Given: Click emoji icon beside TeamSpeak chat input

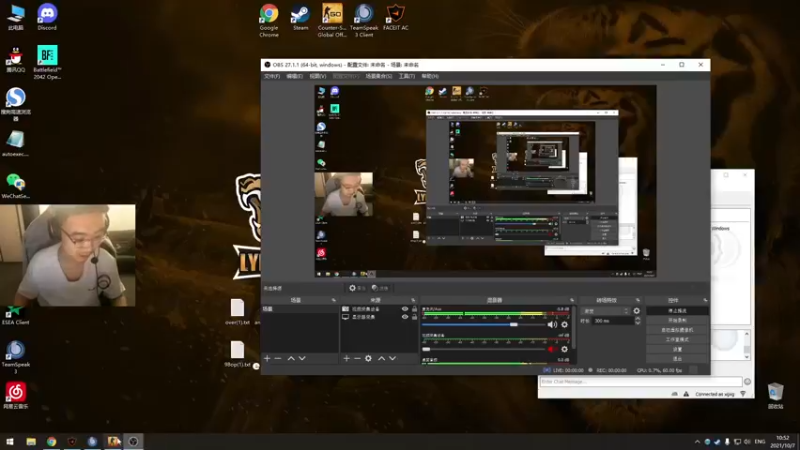Looking at the screenshot, I should coord(747,382).
